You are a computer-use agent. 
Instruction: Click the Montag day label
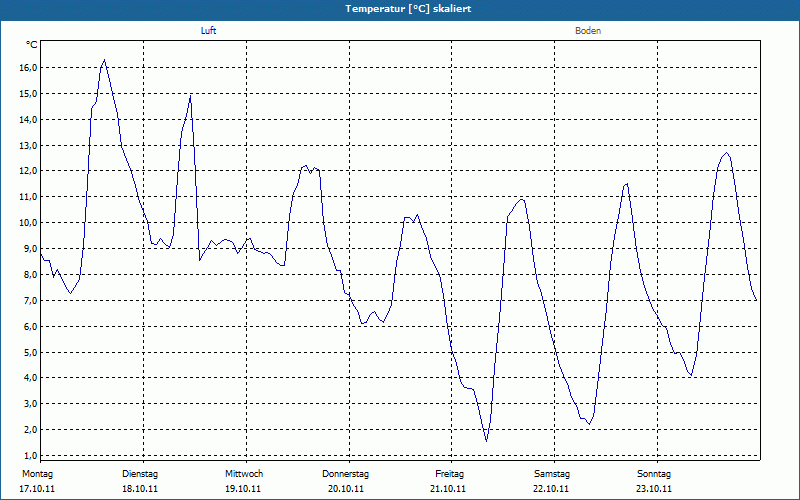pyautogui.click(x=37, y=474)
